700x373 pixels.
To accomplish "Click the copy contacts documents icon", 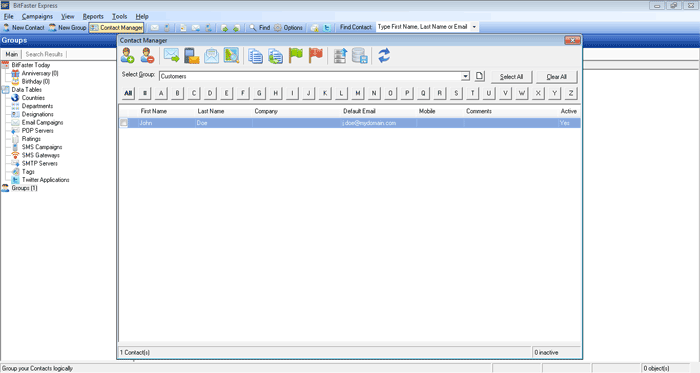I will click(255, 56).
